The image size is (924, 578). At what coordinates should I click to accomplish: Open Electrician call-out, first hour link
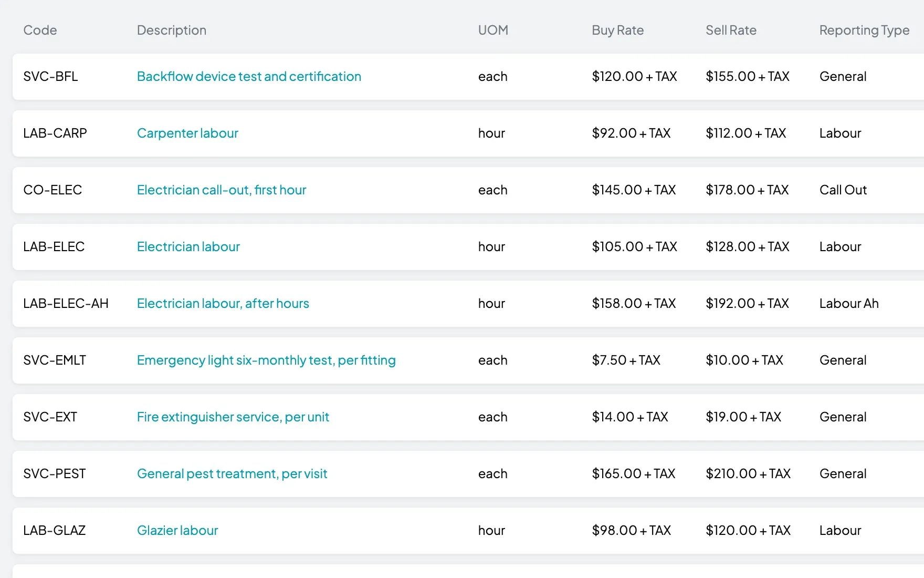click(222, 190)
